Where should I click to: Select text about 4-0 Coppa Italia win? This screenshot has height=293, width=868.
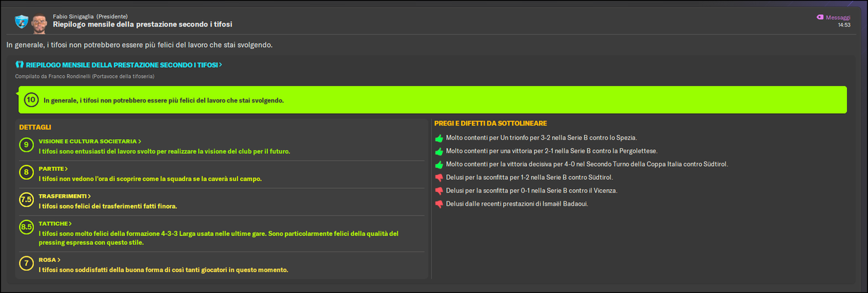(587, 164)
